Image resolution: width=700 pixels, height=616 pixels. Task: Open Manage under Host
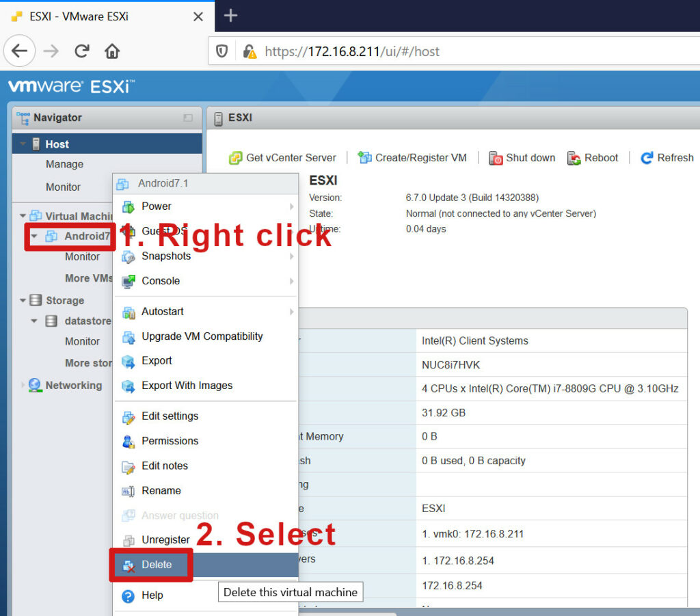pos(64,164)
